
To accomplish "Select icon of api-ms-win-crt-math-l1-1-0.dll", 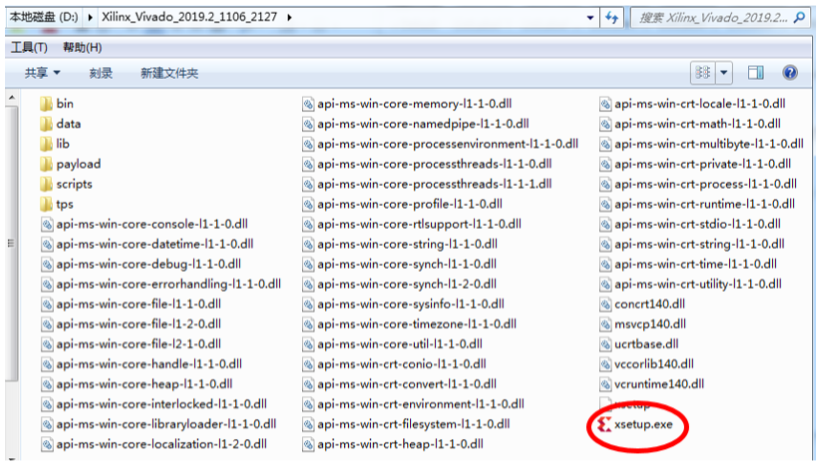I will click(x=605, y=124).
